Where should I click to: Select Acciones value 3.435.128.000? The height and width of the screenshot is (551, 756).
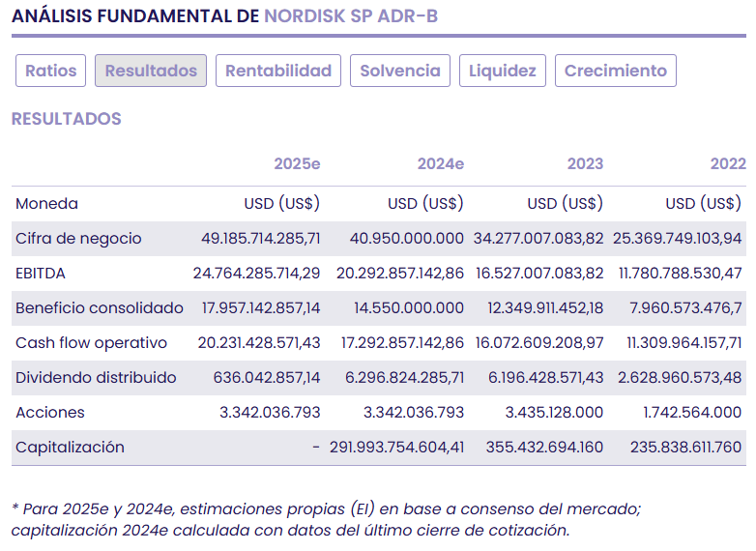point(555,412)
